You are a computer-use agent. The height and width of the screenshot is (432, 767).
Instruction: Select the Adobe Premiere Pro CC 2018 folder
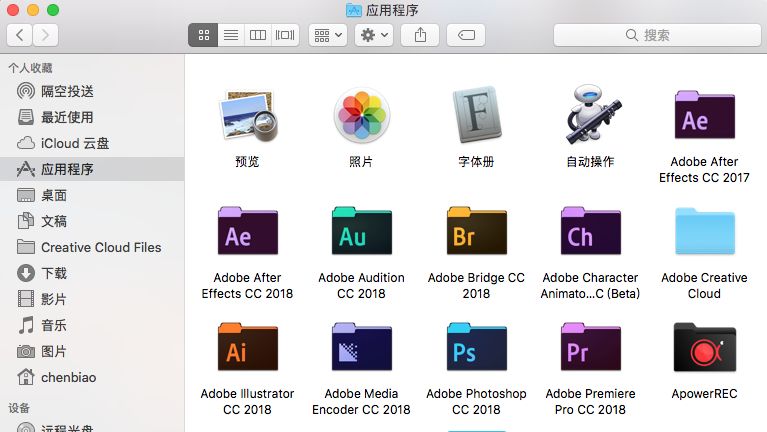point(590,346)
